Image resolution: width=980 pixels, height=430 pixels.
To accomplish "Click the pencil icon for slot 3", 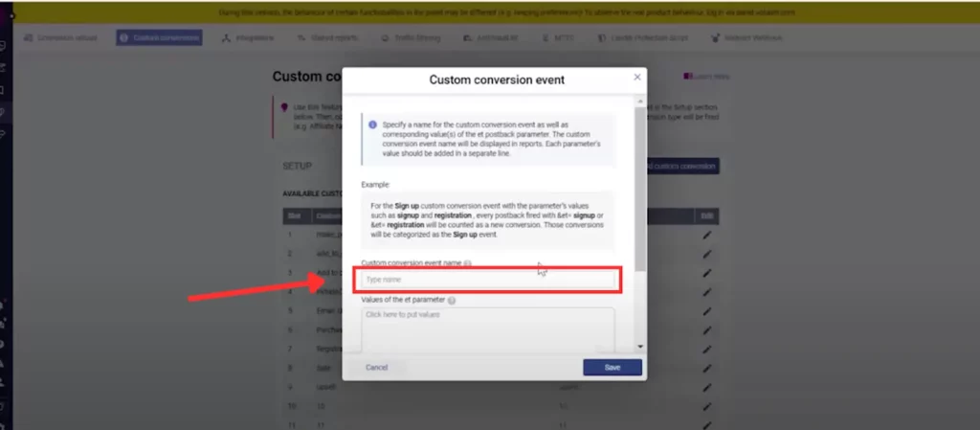I will pyautogui.click(x=707, y=273).
